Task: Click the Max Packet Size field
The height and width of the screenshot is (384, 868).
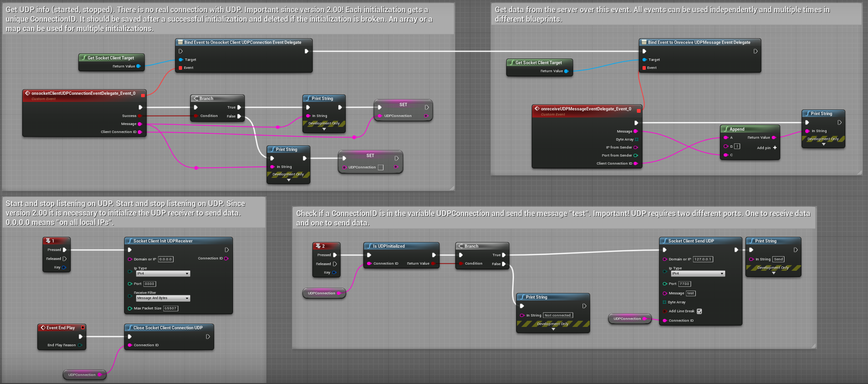Action: [x=170, y=309]
